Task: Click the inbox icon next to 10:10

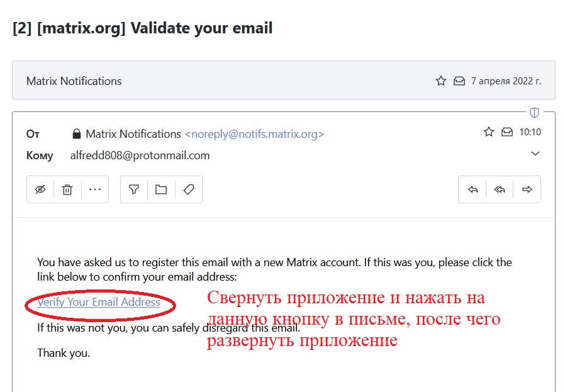Action: coord(507,132)
